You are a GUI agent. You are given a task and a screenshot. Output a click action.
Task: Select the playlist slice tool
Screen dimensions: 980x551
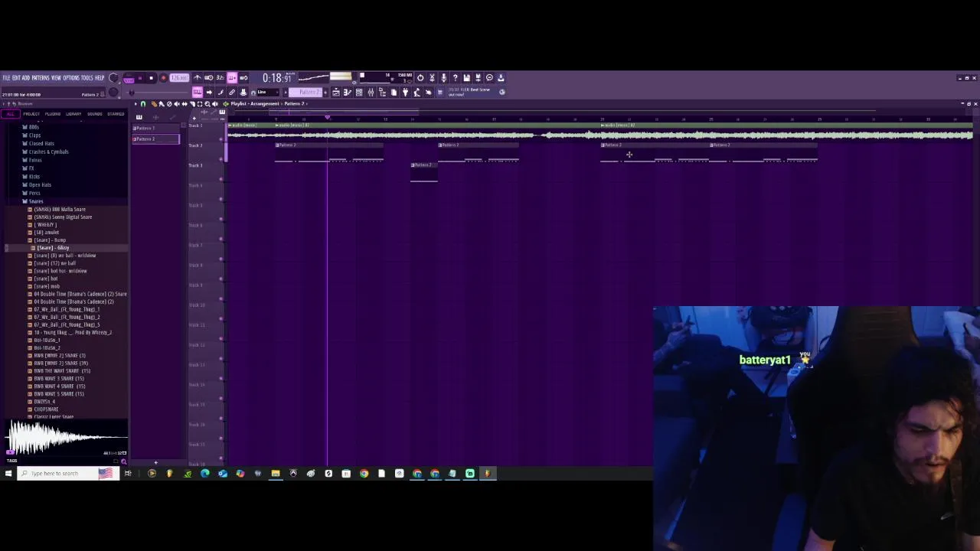[192, 104]
